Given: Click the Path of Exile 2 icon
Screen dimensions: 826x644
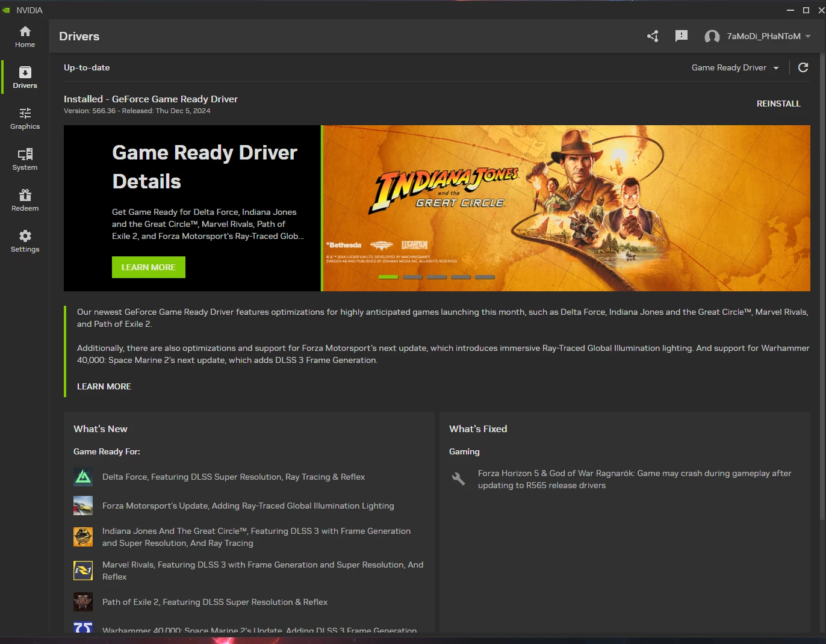Looking at the screenshot, I should click(83, 602).
